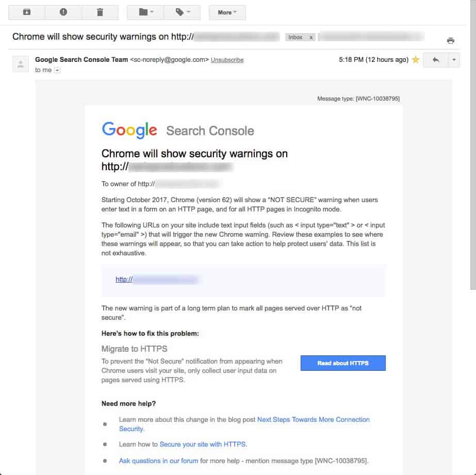The image size is (476, 475).
Task: Reply using the reply arrow icon
Action: [436, 60]
